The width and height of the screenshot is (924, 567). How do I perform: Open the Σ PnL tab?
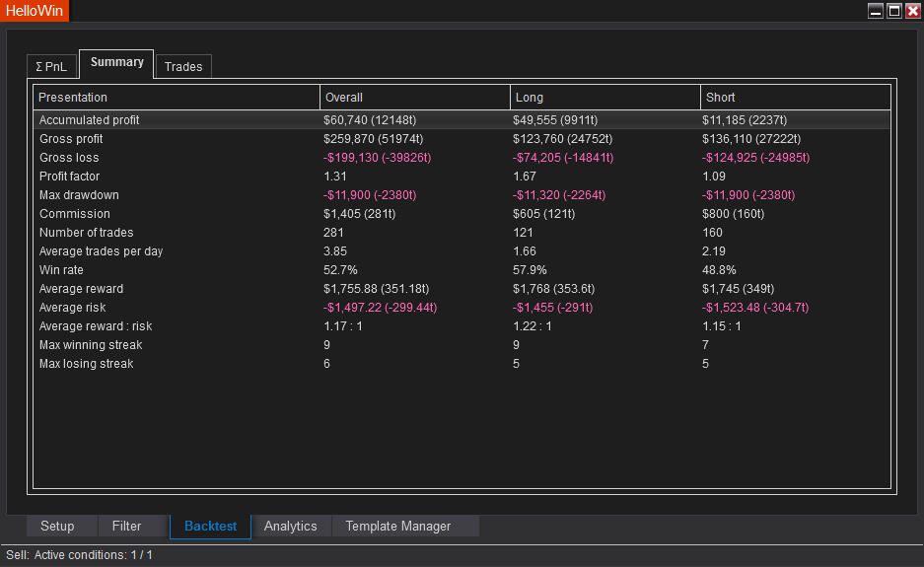(51, 67)
